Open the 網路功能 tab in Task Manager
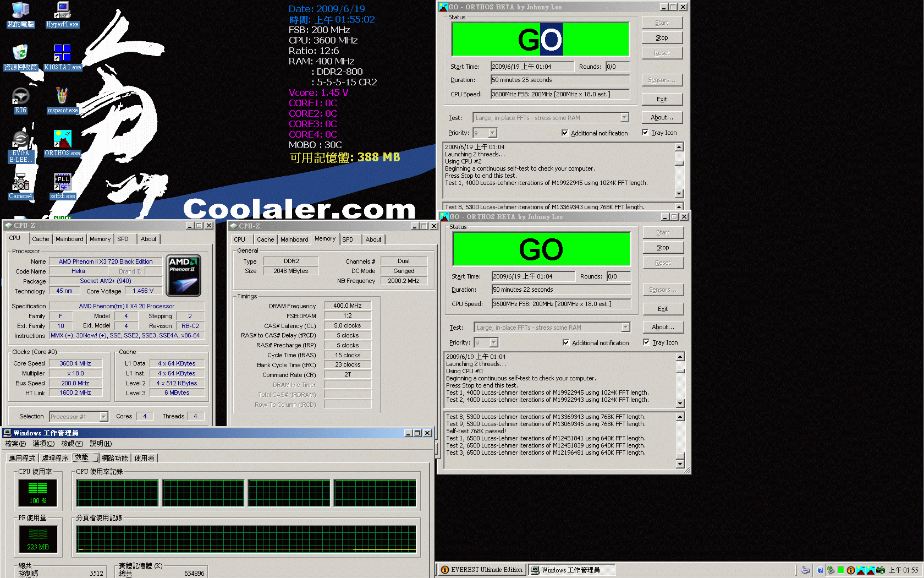The width and height of the screenshot is (924, 578). (114, 458)
